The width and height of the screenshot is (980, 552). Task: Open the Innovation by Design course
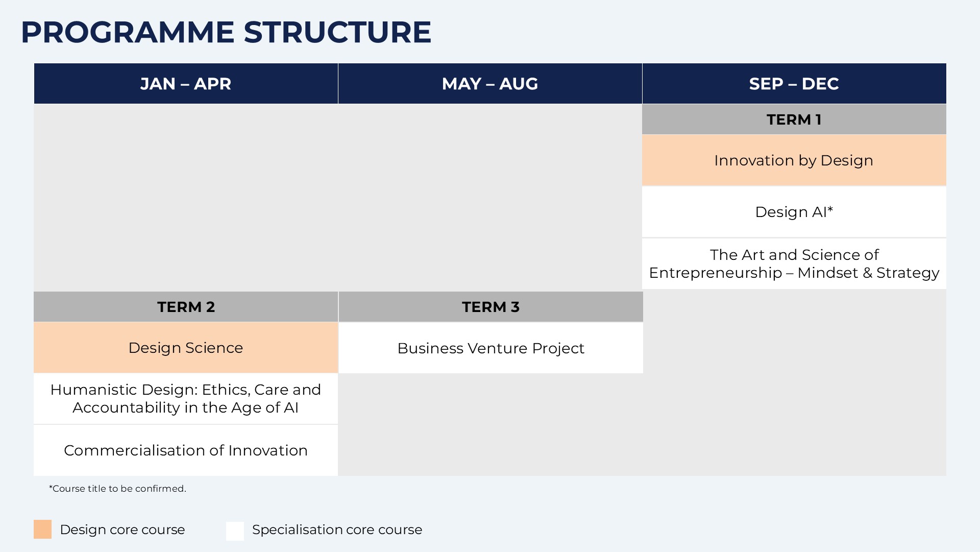click(794, 160)
